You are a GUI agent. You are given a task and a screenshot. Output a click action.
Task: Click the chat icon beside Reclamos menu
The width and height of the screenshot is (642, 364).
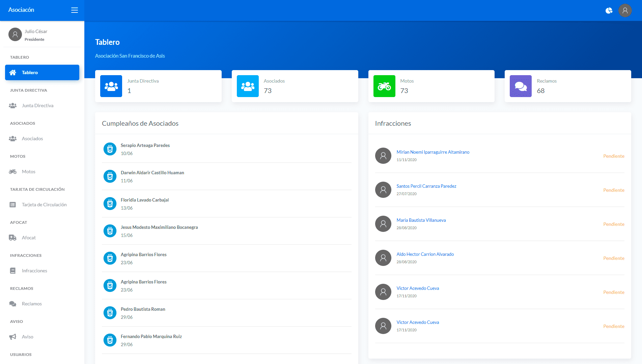coord(13,304)
